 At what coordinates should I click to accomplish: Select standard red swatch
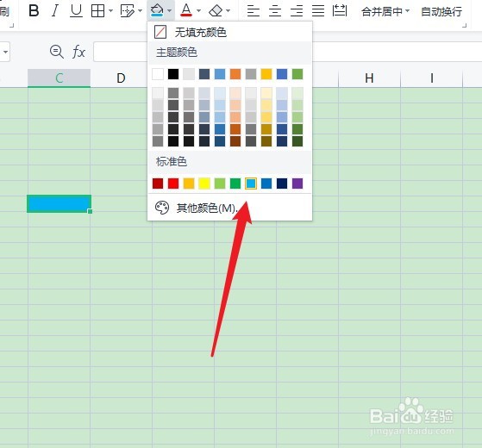173,184
